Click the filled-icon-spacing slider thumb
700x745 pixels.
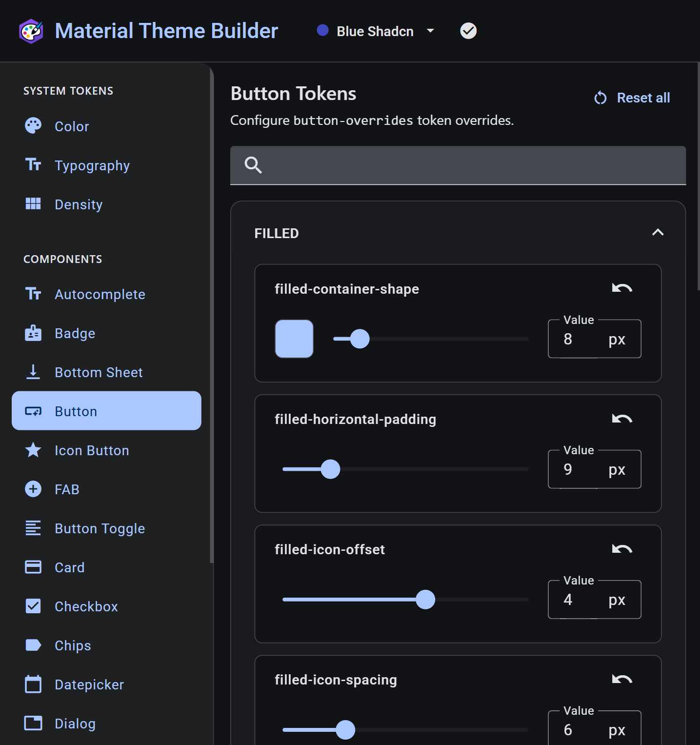345,729
